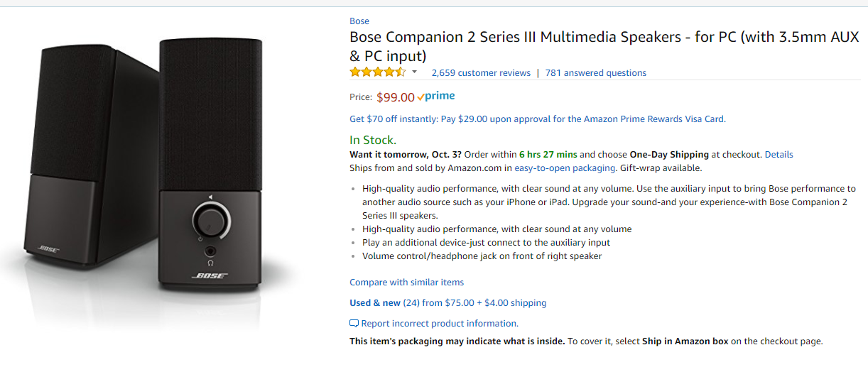The height and width of the screenshot is (367, 868).
Task: View Used & new offers from $75.00
Action: click(448, 303)
